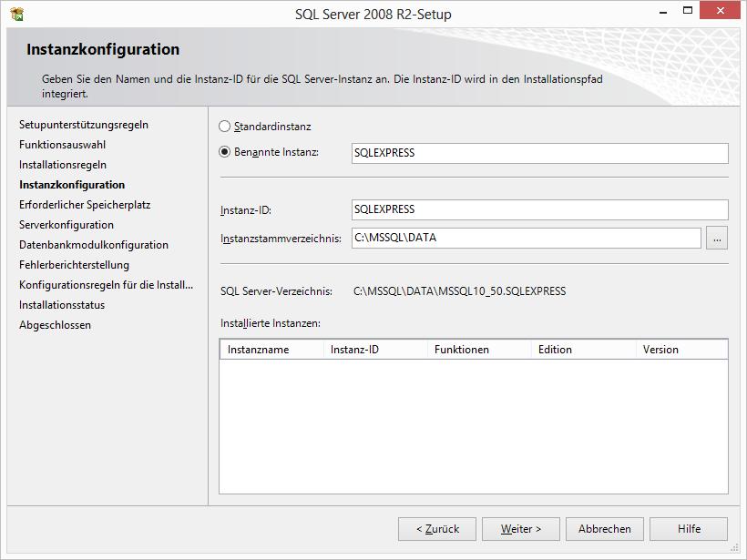Minimize the setup window
This screenshot has width=747, height=560.
pos(663,12)
